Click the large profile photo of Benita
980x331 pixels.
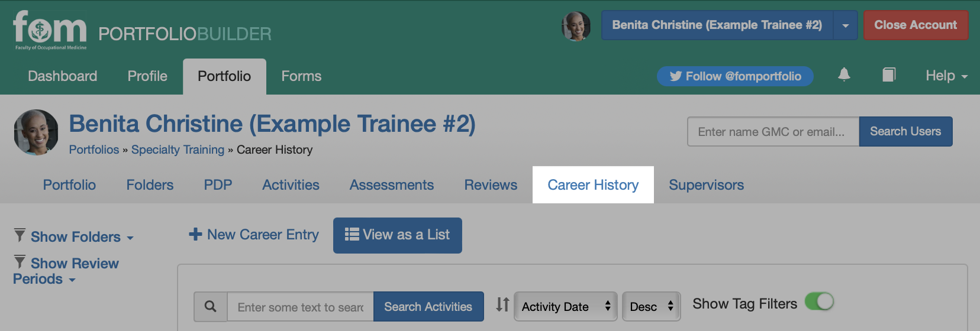pyautogui.click(x=36, y=132)
